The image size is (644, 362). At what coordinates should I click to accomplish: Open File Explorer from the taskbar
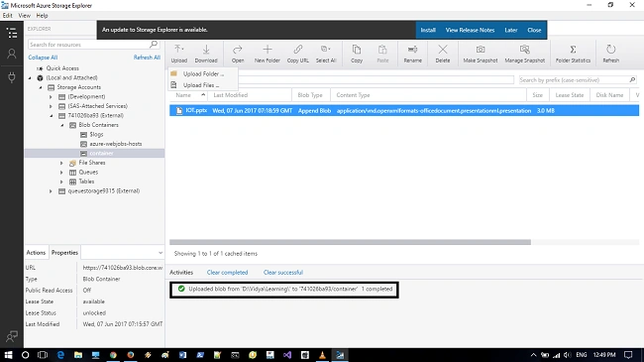tap(78, 355)
